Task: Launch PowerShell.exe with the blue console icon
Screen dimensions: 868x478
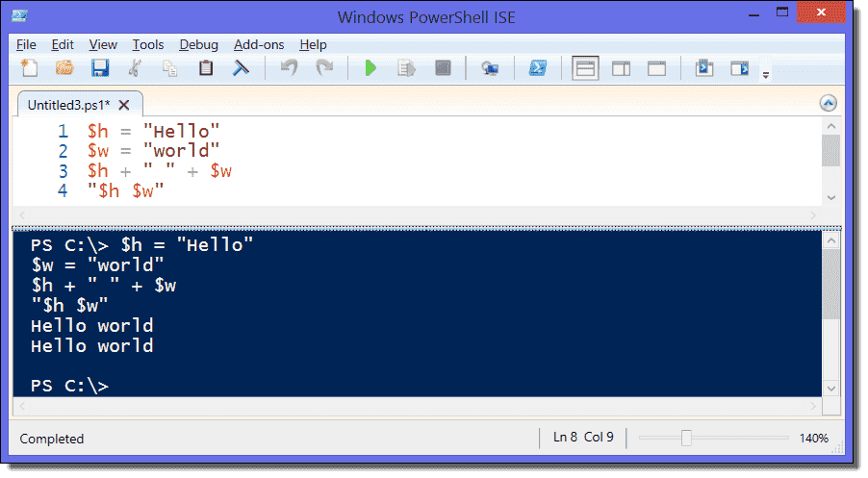Action: [538, 68]
